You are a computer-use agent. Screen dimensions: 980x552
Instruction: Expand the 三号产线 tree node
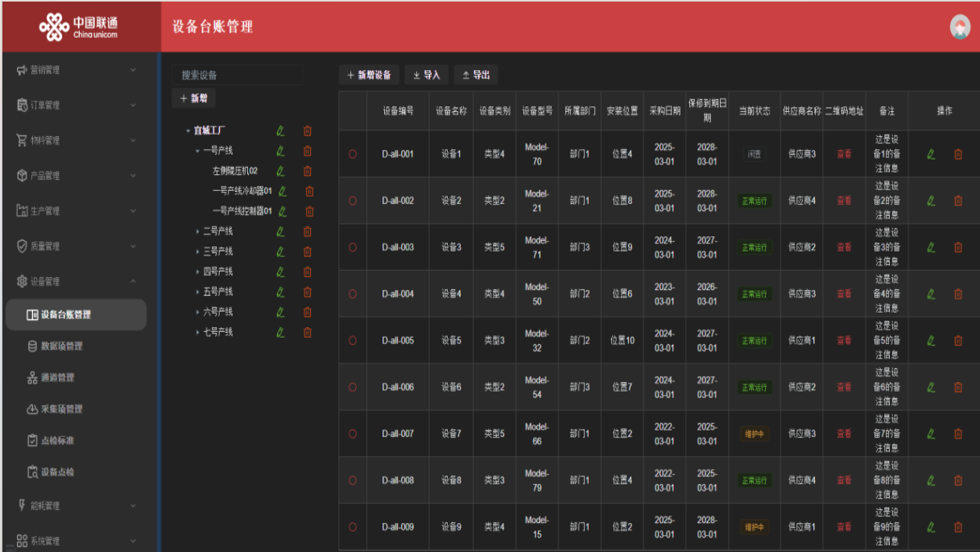point(197,251)
